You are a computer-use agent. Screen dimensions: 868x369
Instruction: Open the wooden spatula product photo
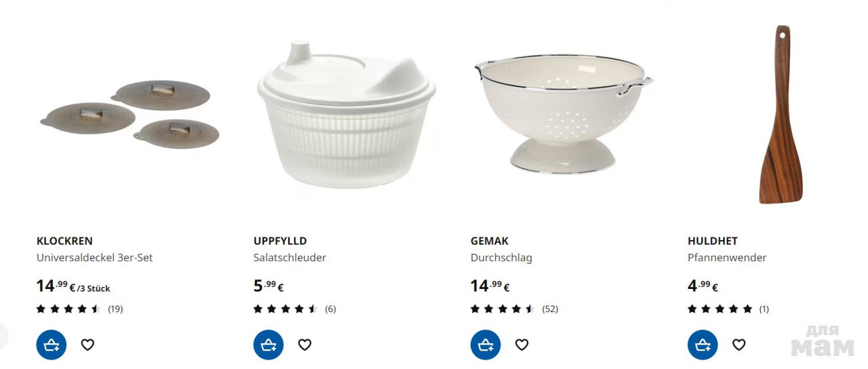click(781, 115)
